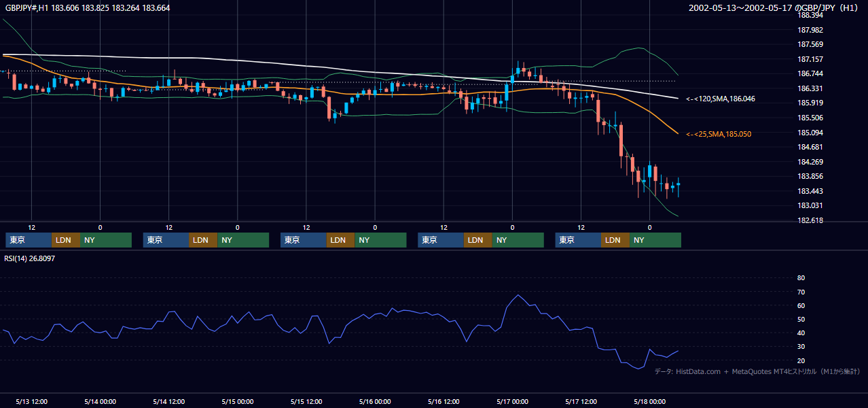Click price axis value 183.031
This screenshot has height=408, width=868.
[810, 205]
